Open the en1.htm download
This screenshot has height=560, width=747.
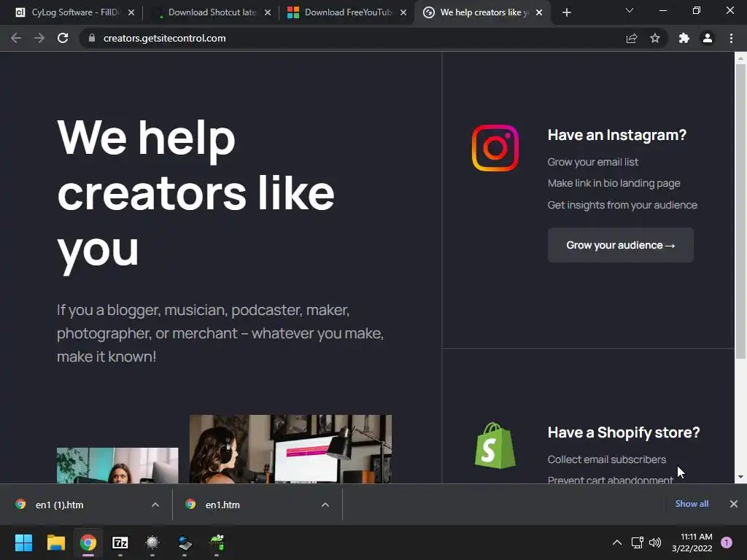[222, 505]
